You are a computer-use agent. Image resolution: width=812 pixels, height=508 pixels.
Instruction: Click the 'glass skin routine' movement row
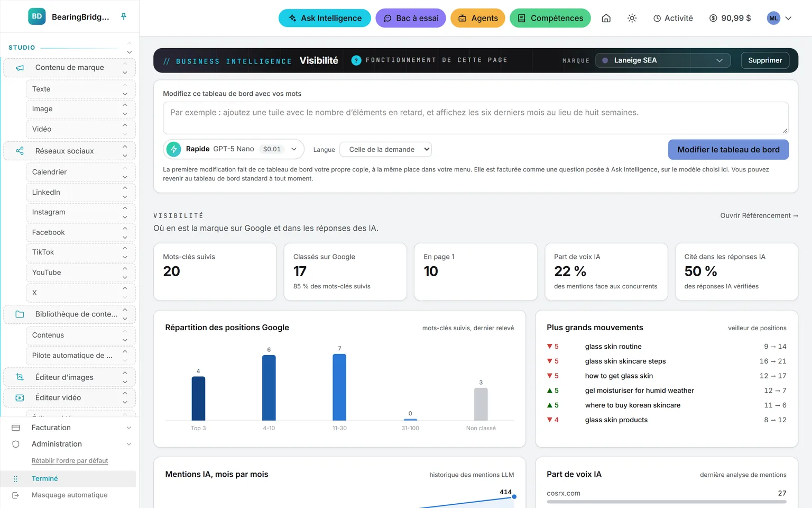pos(667,347)
